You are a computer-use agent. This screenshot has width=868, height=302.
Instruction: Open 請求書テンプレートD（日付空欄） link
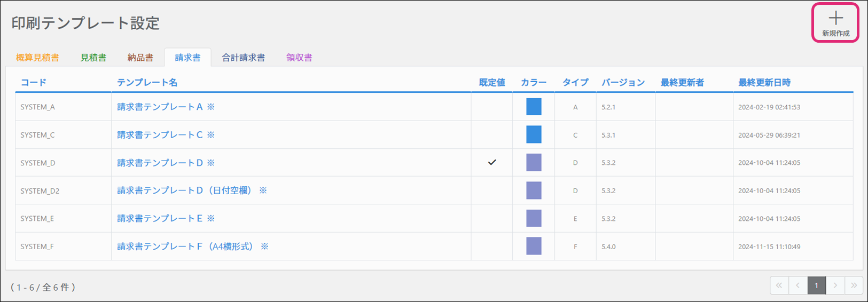(184, 190)
